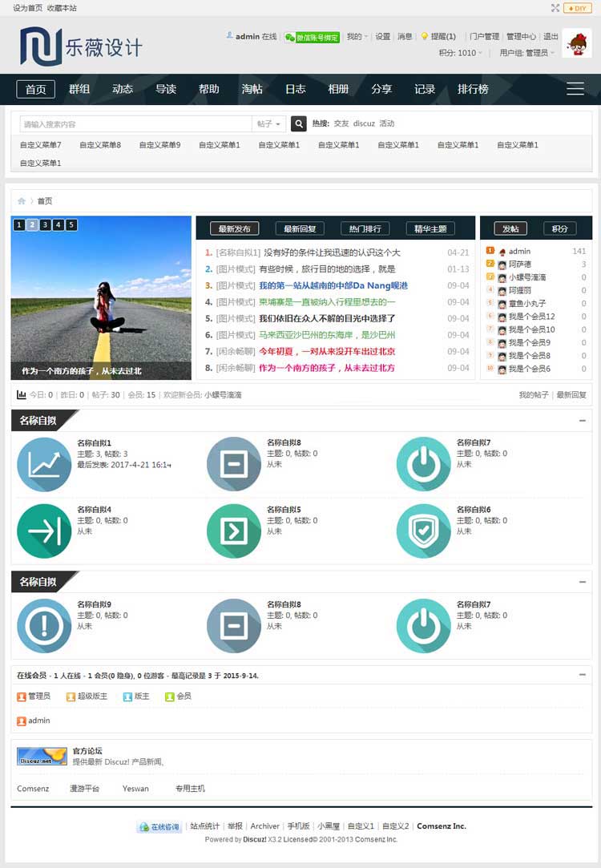The image size is (601, 868).
Task: Open user 小螺号滴滴 in the ranking list
Action: 527,277
